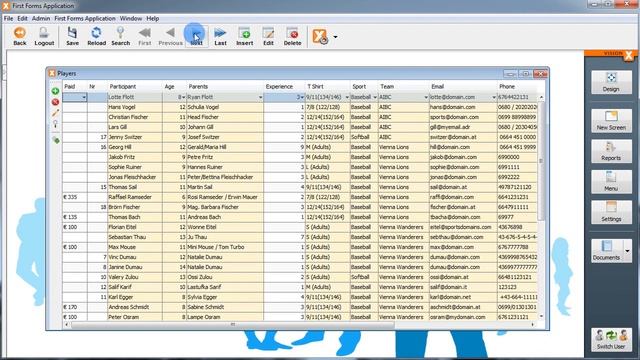Open Paid dropdown in Lotte Flott row
This screenshot has height=360, width=640.
pyautogui.click(x=84, y=97)
